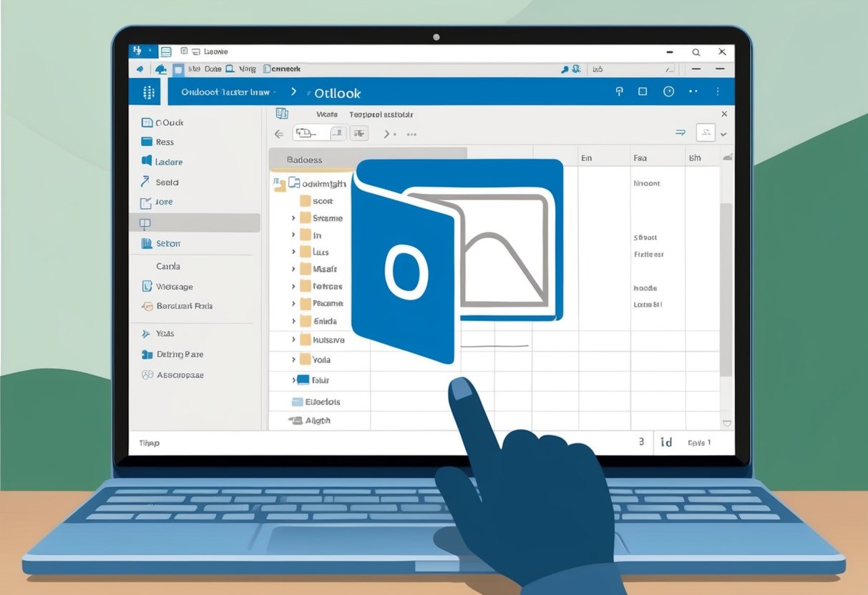The image size is (868, 595).
Task: Open the breadcrumb chevron next to Otllook
Action: tap(294, 92)
